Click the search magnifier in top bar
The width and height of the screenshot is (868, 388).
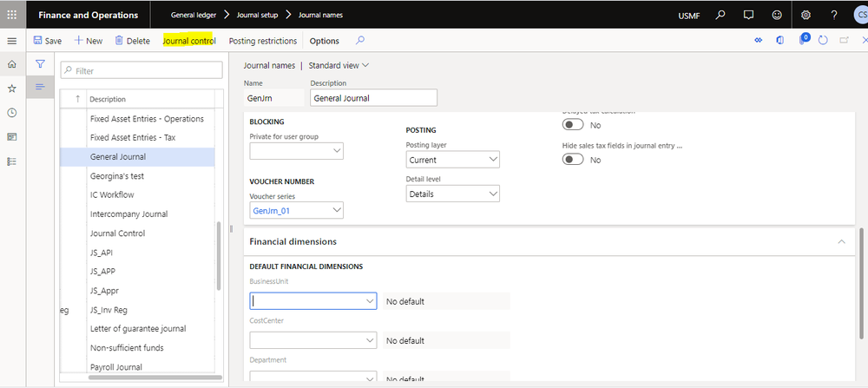pos(720,15)
